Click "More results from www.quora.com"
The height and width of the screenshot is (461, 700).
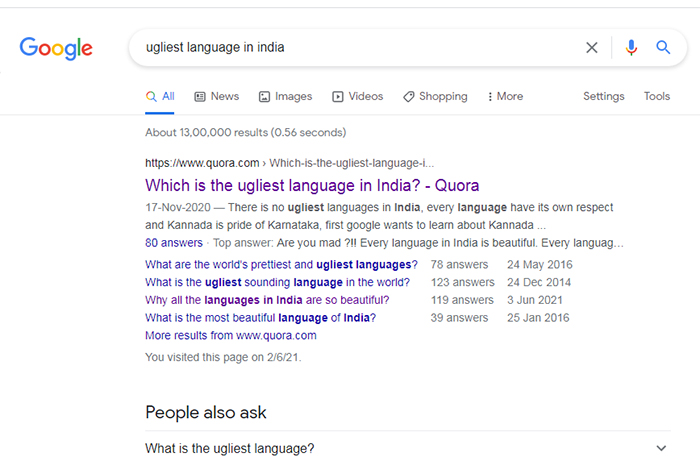(230, 335)
